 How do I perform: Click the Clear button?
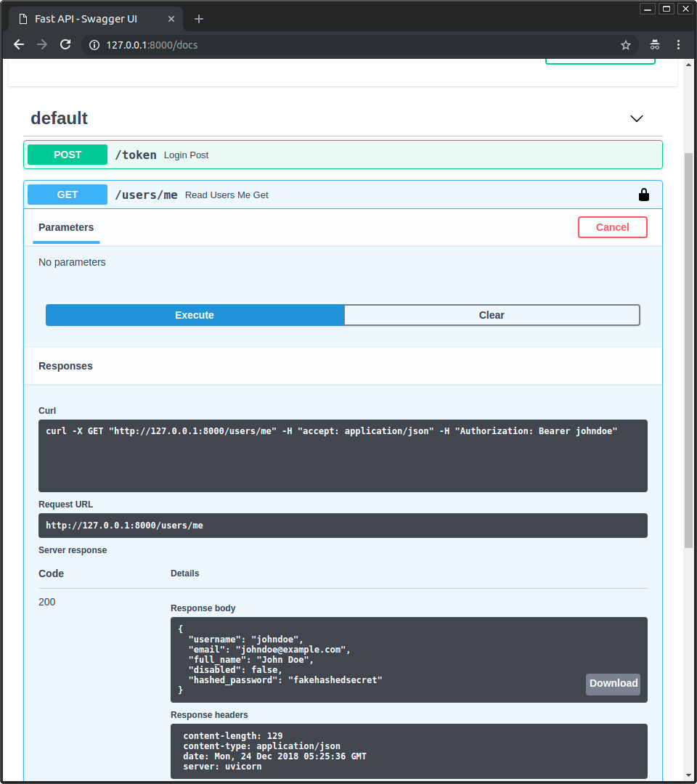coord(492,314)
